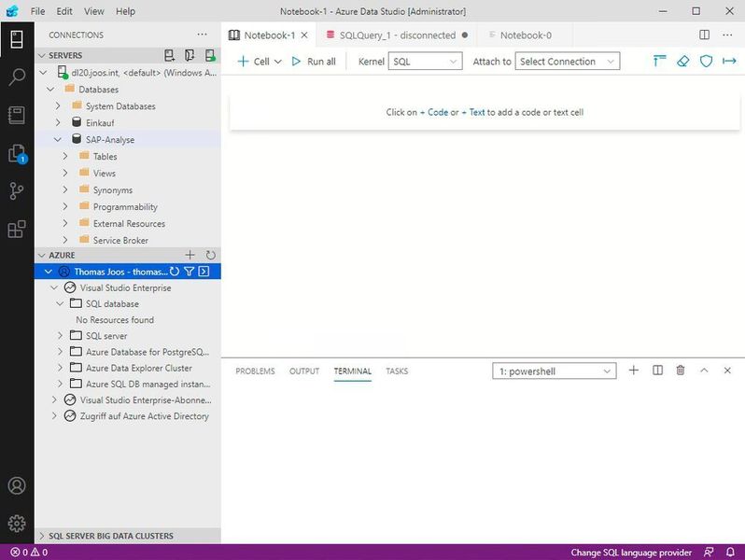Click Run all button

pyautogui.click(x=314, y=62)
